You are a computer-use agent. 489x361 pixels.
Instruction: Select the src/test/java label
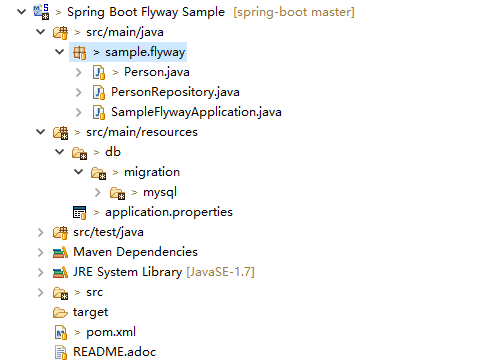tap(108, 232)
